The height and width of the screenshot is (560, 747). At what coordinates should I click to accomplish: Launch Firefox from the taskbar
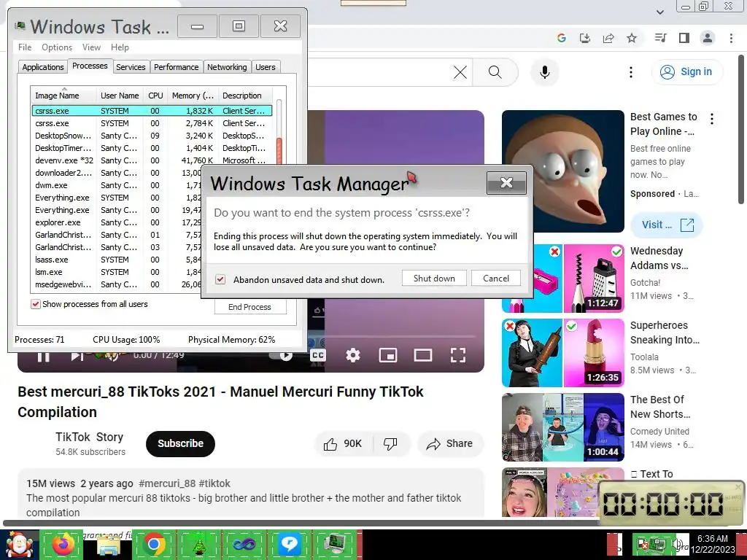point(63,544)
